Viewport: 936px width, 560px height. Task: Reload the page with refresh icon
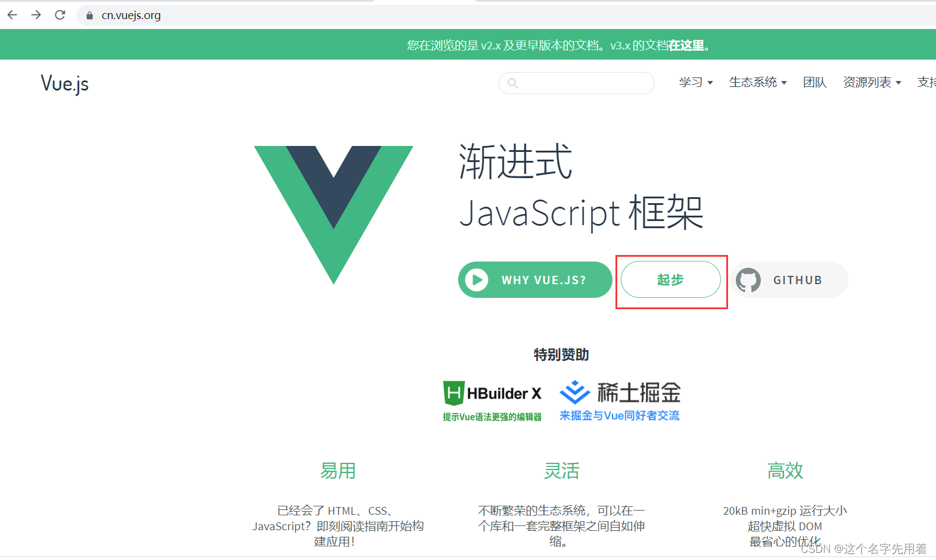click(60, 15)
